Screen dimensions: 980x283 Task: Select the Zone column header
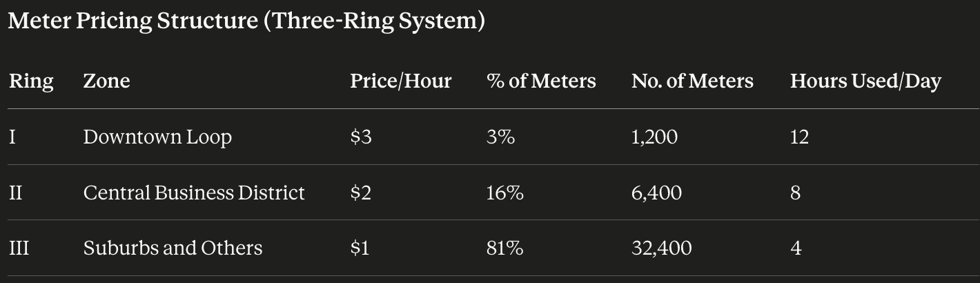pos(106,81)
